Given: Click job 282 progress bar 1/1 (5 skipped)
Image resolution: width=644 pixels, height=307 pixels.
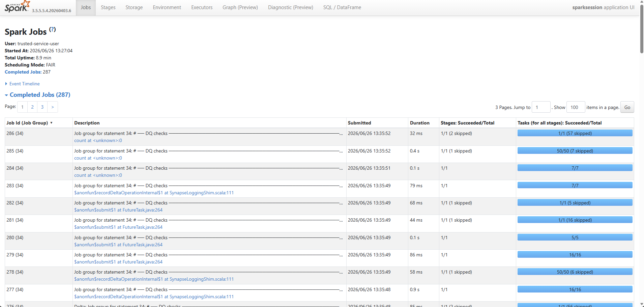Looking at the screenshot, I should point(575,203).
